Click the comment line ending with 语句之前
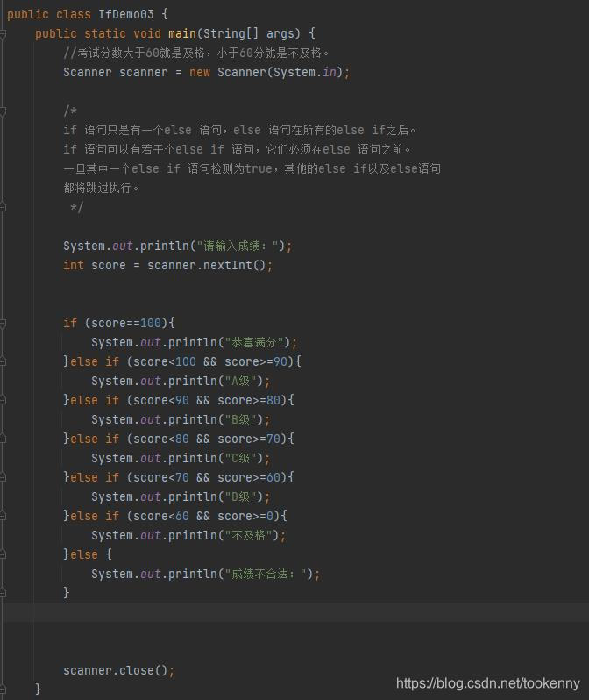Screen dimensions: 589x700 click(237, 149)
